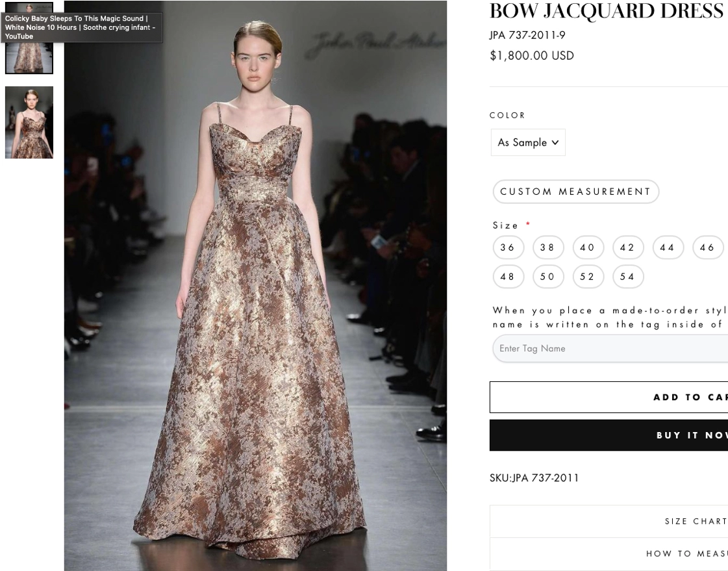728x571 pixels.
Task: Expand the Size Chart section
Action: [x=609, y=522]
